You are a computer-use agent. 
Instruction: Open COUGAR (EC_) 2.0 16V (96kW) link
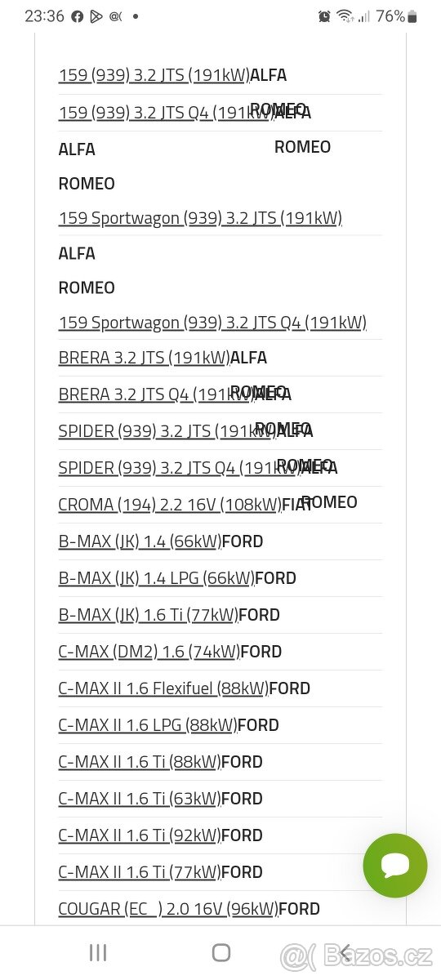(x=168, y=909)
